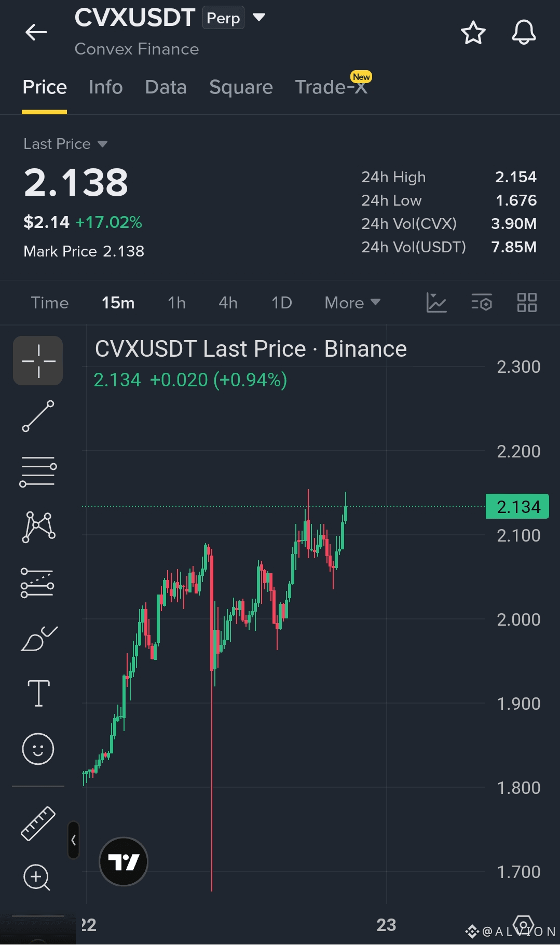Image resolution: width=560 pixels, height=945 pixels.
Task: Collapse the drawing toolbar with the side arrow
Action: pos(74,840)
